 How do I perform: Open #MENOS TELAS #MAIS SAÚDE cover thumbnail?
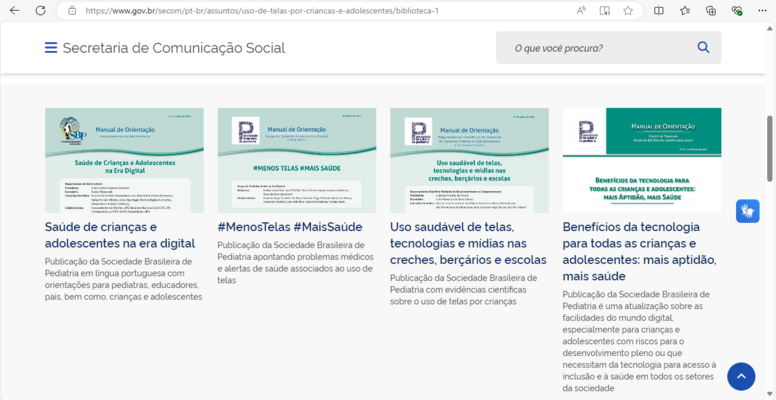click(x=297, y=160)
